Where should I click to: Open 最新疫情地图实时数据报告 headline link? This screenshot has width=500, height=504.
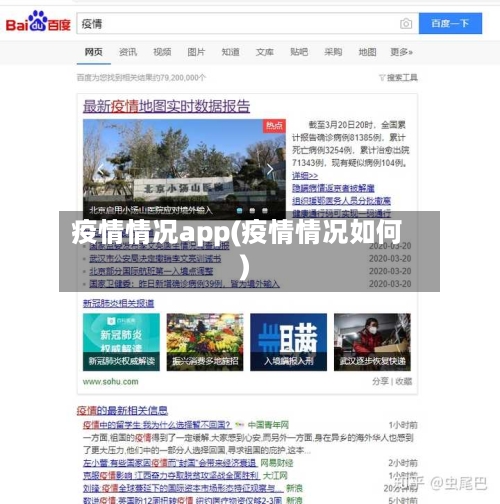[166, 106]
